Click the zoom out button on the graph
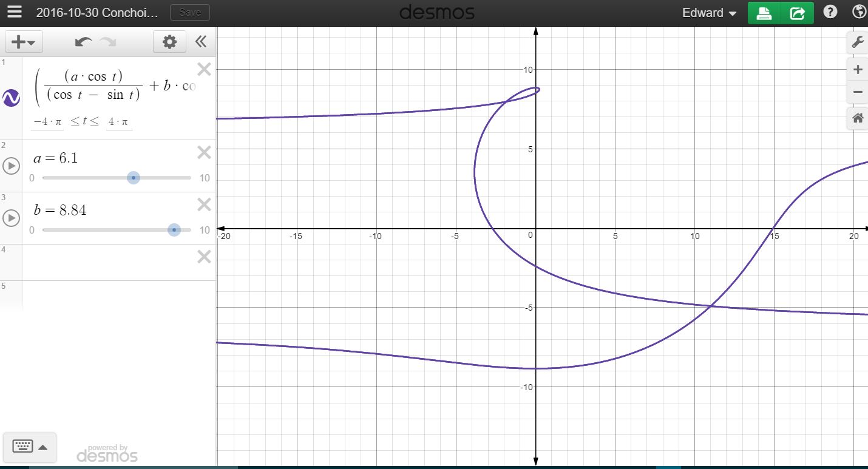 pyautogui.click(x=858, y=92)
